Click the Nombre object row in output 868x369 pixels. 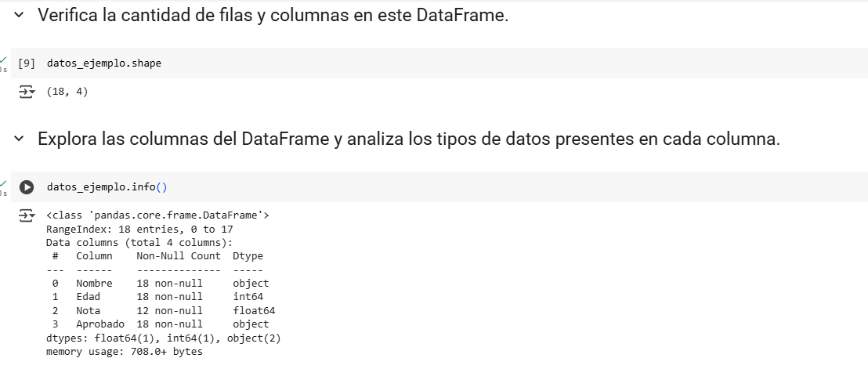(160, 284)
